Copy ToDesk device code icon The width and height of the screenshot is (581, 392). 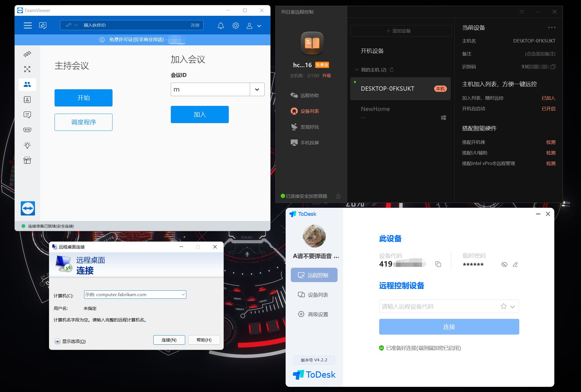438,264
